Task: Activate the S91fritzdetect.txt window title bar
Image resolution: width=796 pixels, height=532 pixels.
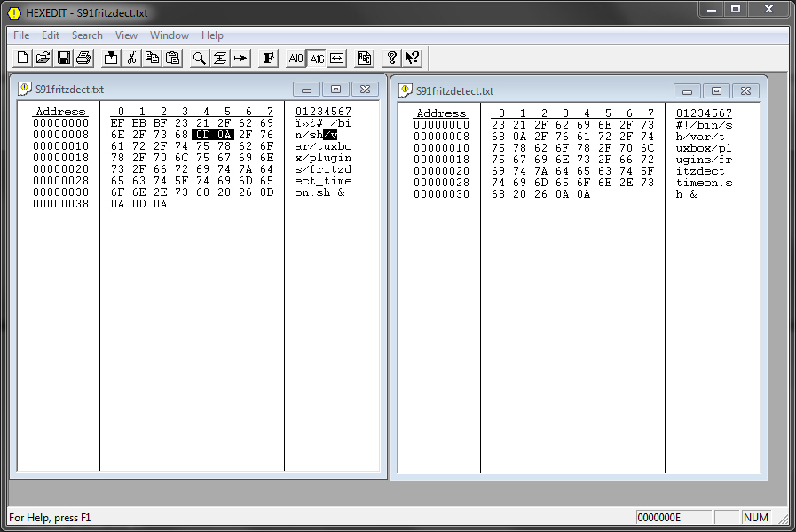Action: point(532,90)
